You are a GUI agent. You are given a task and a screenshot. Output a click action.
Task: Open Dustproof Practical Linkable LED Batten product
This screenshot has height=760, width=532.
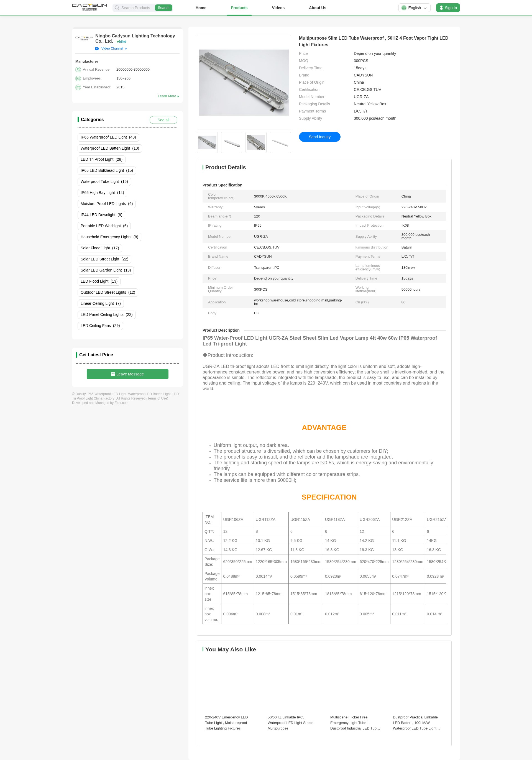pyautogui.click(x=416, y=723)
